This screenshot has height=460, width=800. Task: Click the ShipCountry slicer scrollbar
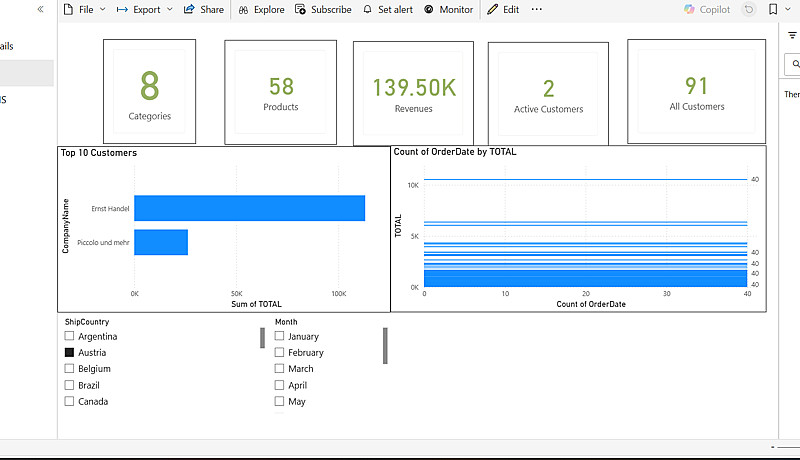(262, 338)
